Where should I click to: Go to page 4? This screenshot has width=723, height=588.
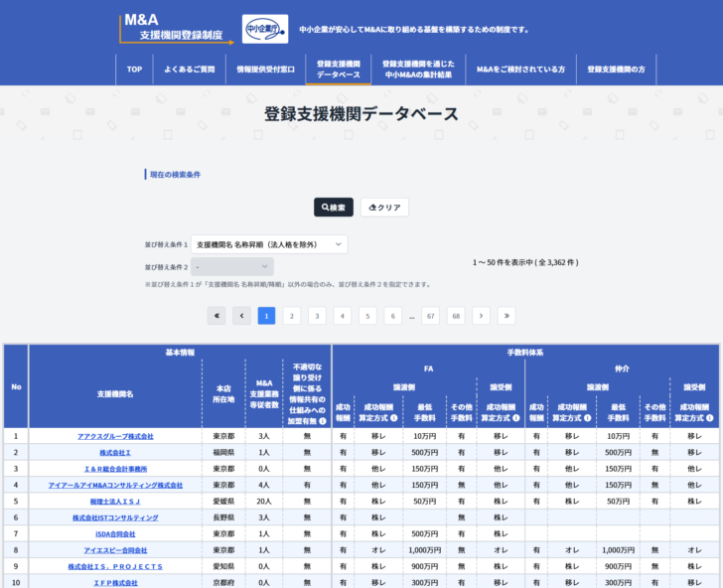pos(342,316)
